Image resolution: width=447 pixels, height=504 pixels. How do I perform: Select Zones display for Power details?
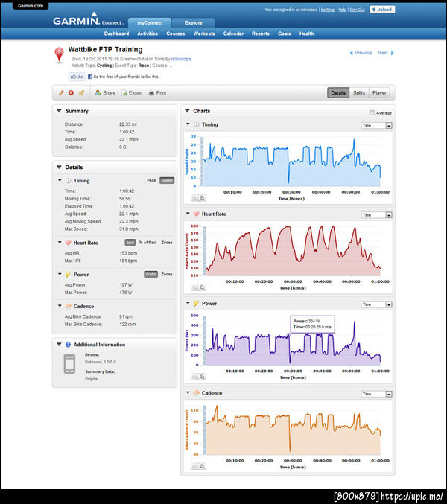point(167,275)
